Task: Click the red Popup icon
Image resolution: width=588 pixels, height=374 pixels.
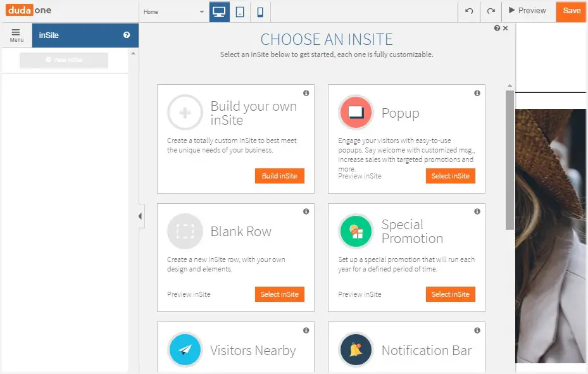Action: coord(356,113)
